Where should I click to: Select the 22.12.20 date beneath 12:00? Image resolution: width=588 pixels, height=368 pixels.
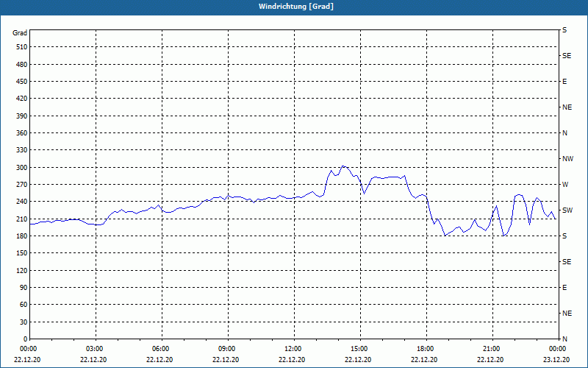click(291, 359)
